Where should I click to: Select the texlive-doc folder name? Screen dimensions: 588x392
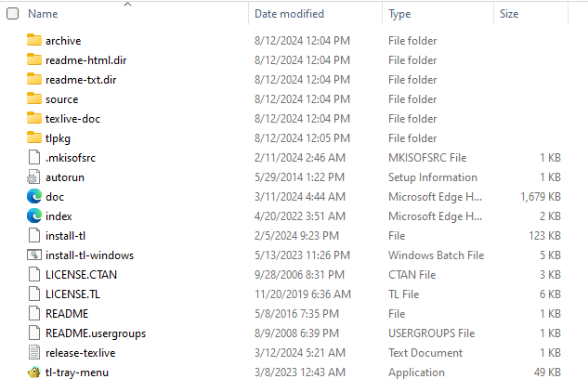point(72,119)
